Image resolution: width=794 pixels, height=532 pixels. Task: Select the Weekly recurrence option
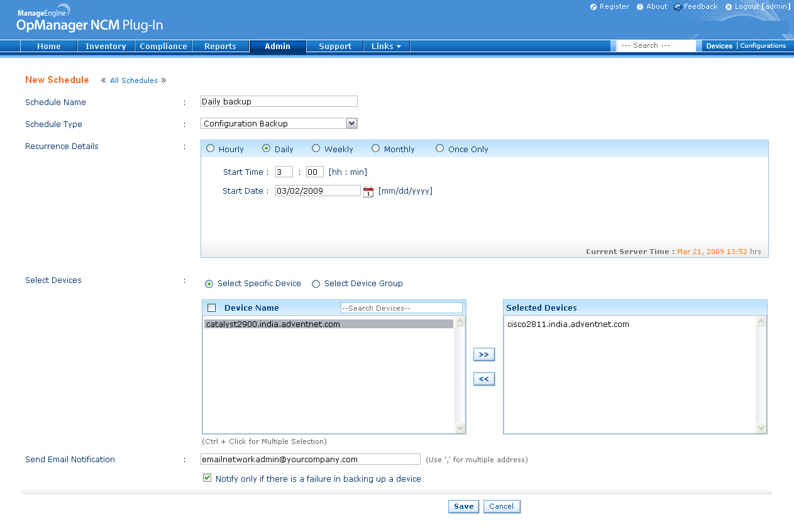click(x=316, y=149)
